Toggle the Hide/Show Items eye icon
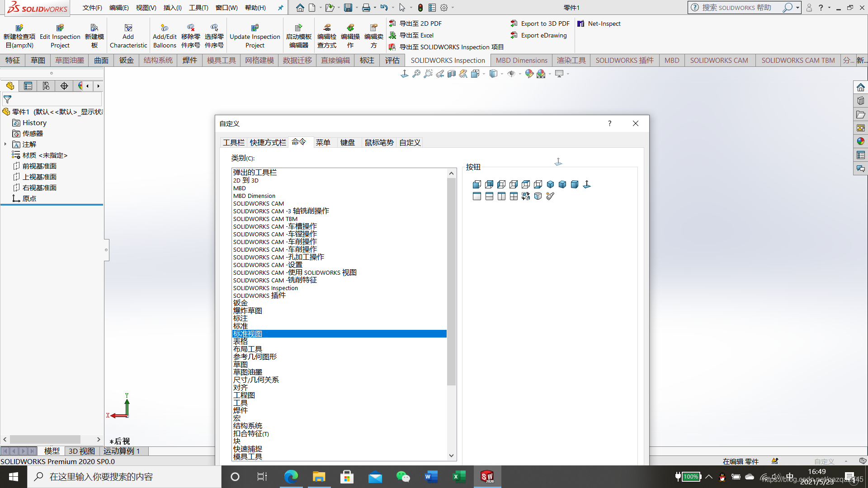 (511, 74)
